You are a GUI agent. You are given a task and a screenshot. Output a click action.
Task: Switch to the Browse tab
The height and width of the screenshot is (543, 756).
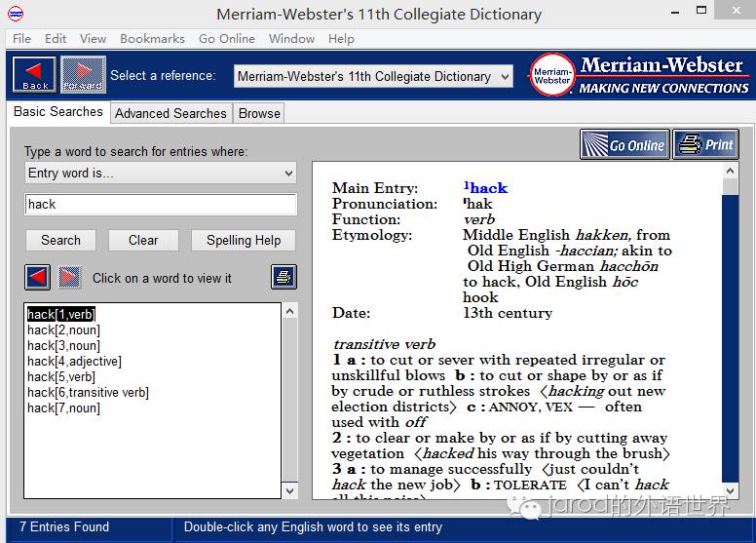(x=259, y=113)
